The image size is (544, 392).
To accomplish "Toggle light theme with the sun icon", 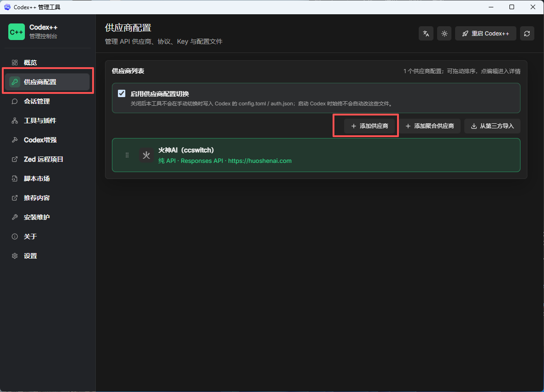I will click(444, 34).
